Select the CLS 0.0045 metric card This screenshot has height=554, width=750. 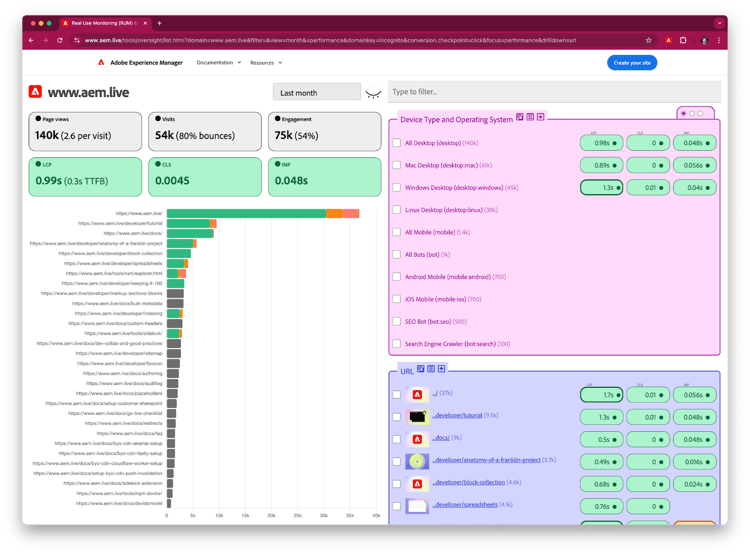pos(205,177)
